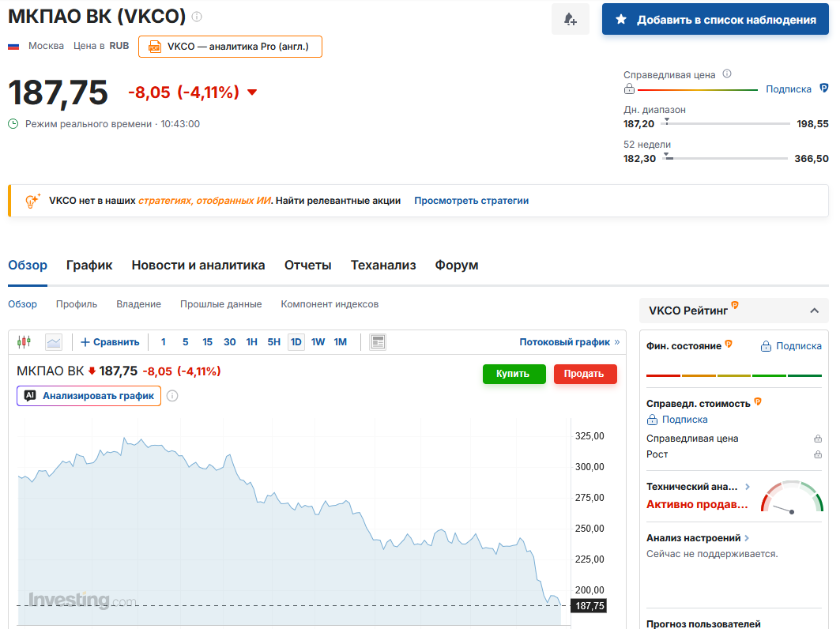Click the clock real-time mode icon
Viewport: 840px width, 629px height.
[13, 124]
